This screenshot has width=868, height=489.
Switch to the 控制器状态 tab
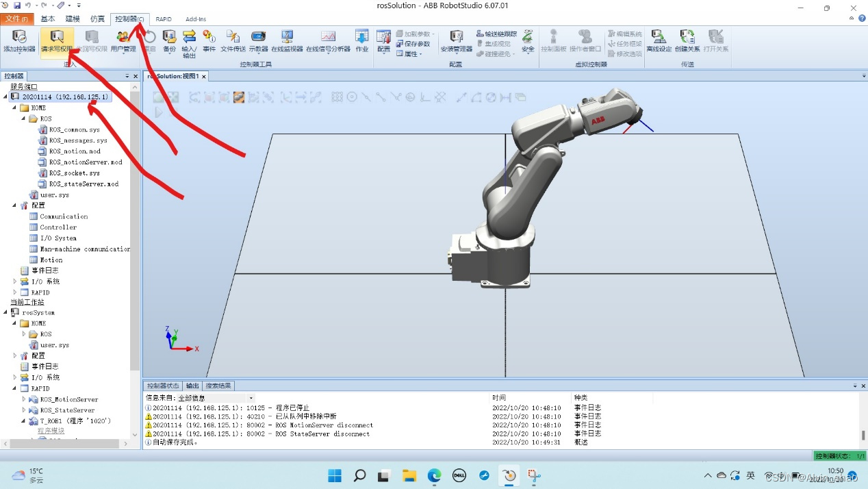click(x=164, y=386)
